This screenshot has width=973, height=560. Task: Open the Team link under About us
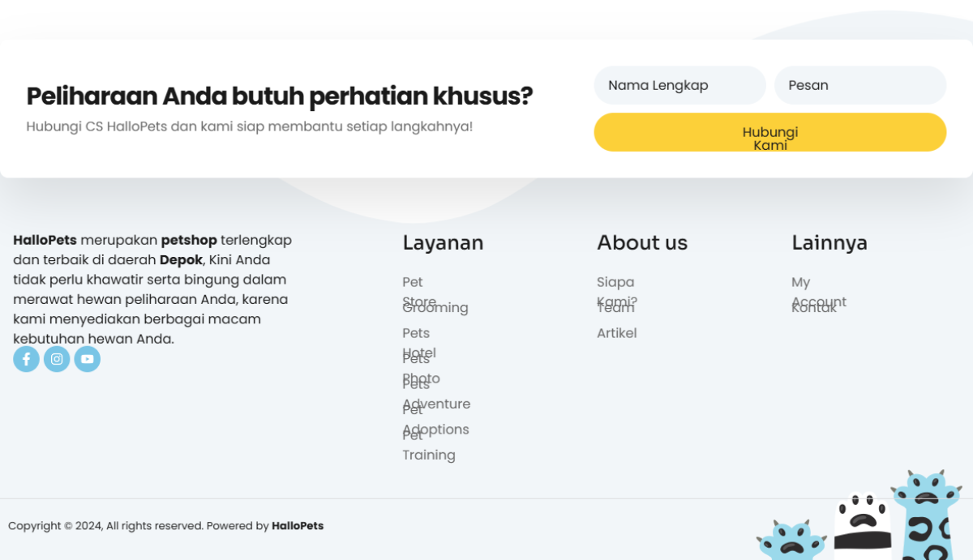(615, 308)
